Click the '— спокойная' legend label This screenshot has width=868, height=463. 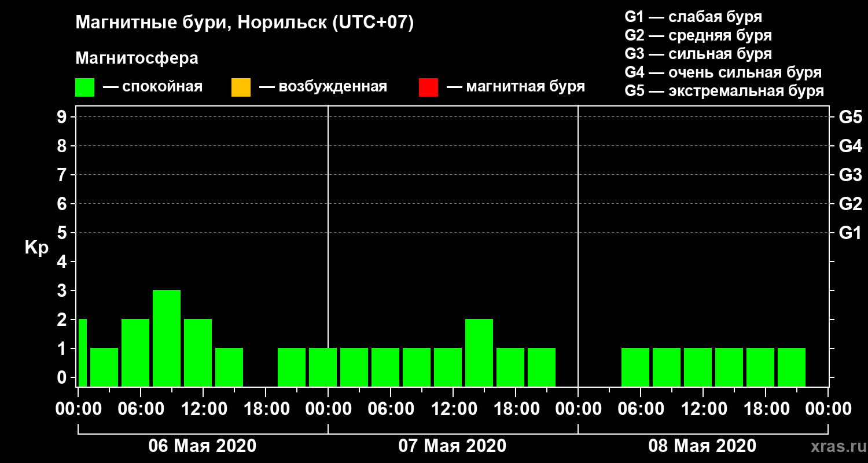point(153,87)
